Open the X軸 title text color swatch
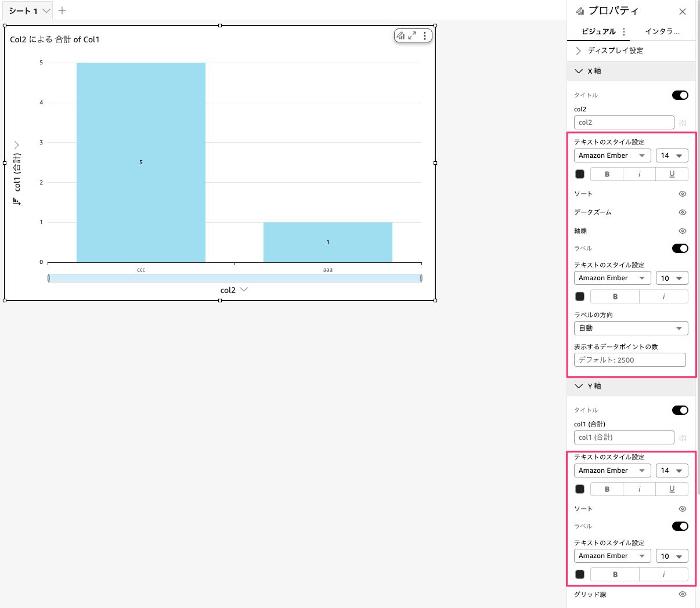The image size is (700, 608). pos(580,174)
